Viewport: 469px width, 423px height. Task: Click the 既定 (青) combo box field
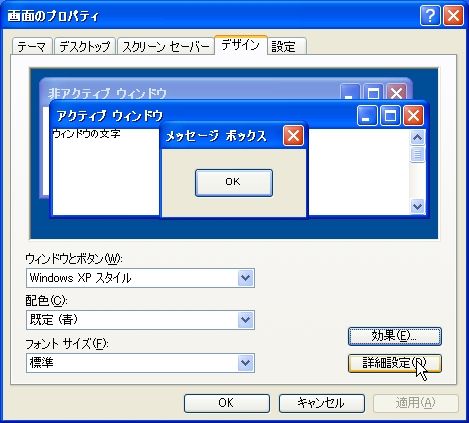point(140,320)
